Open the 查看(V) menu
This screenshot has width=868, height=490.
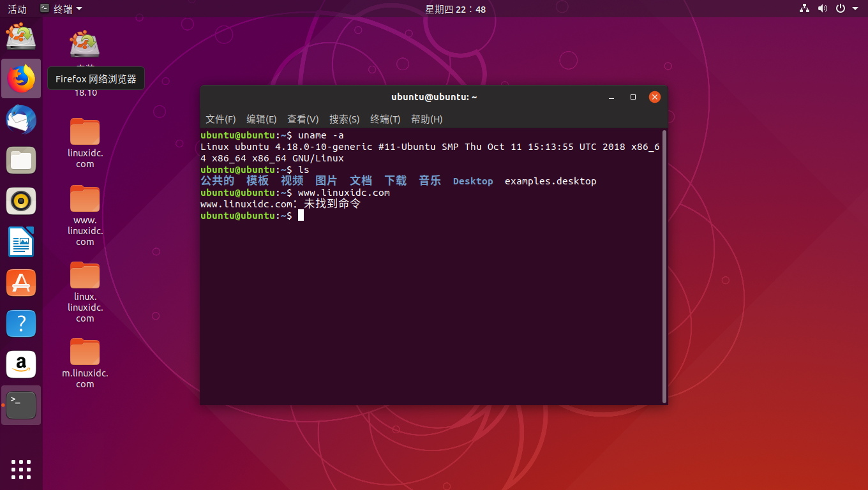tap(303, 119)
